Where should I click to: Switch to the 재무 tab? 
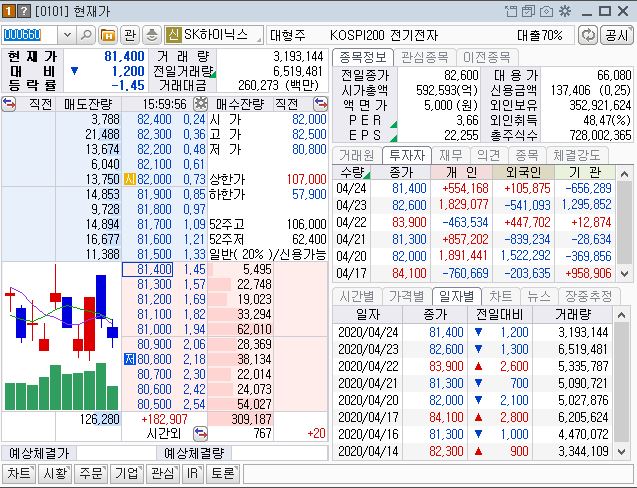pyautogui.click(x=451, y=155)
